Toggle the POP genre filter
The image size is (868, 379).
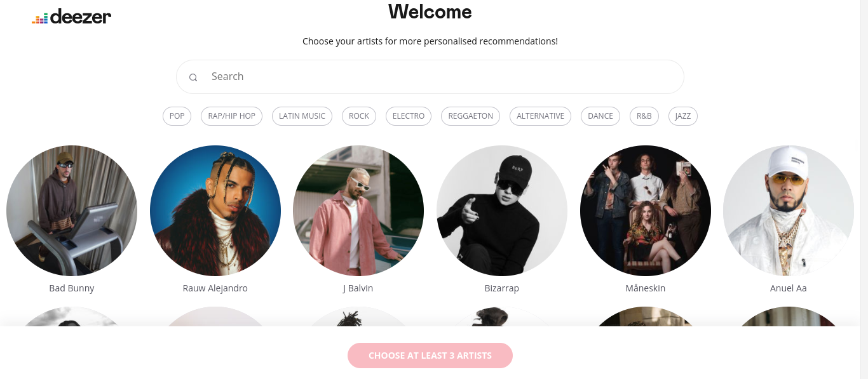[x=177, y=116]
